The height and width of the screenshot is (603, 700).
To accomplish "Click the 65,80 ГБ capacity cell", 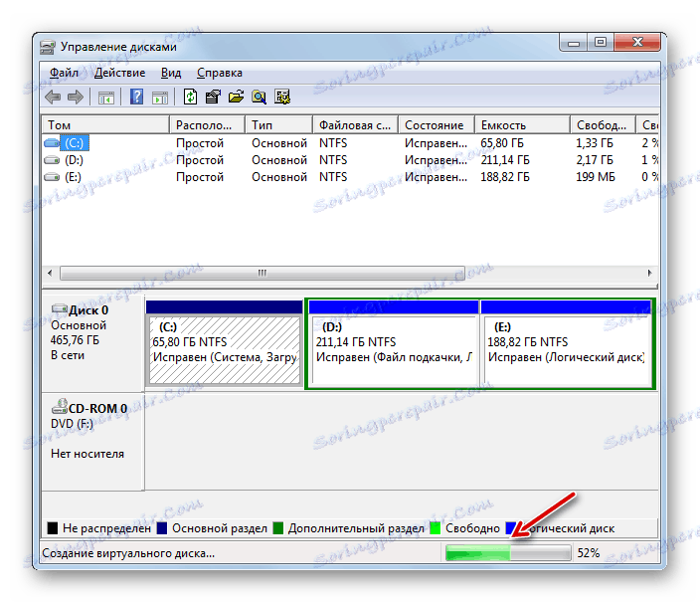I will point(502,143).
